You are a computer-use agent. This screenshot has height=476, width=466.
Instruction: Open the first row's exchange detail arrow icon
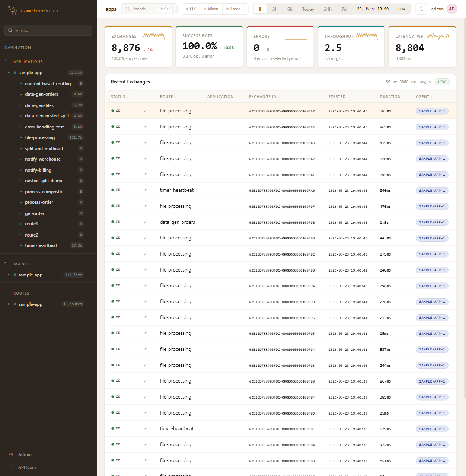pos(145,111)
